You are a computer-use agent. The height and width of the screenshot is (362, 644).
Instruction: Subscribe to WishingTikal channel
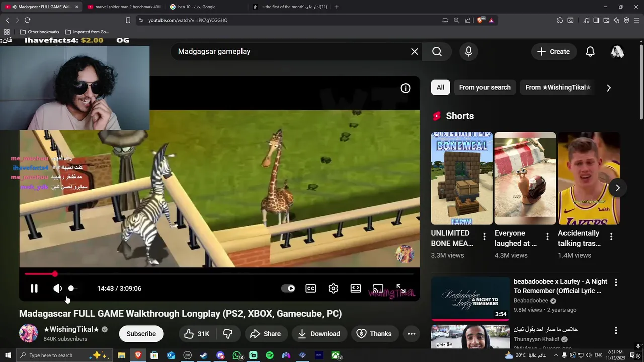pos(141,334)
